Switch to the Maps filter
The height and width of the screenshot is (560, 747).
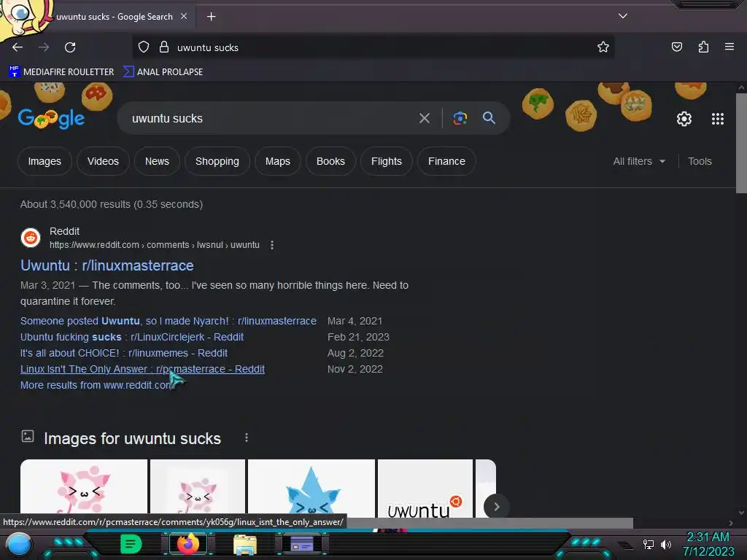coord(278,161)
